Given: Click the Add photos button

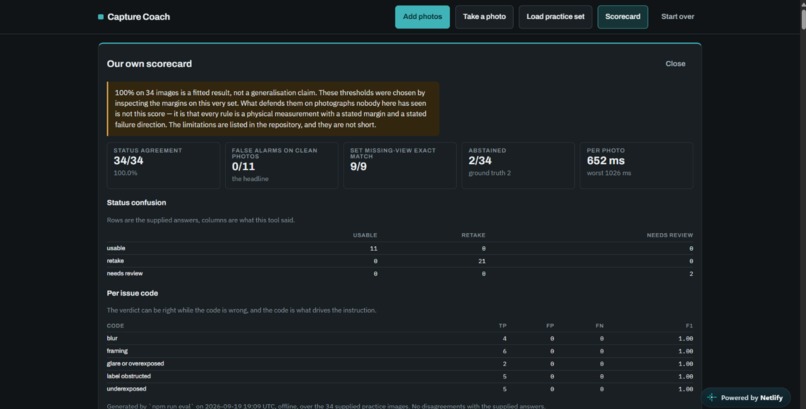Looking at the screenshot, I should (x=422, y=17).
